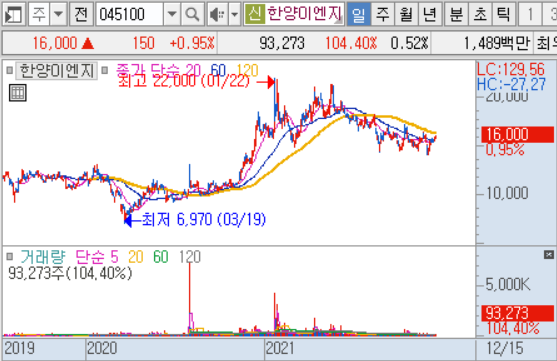
Task: Click the 전 button
Action: [81, 14]
